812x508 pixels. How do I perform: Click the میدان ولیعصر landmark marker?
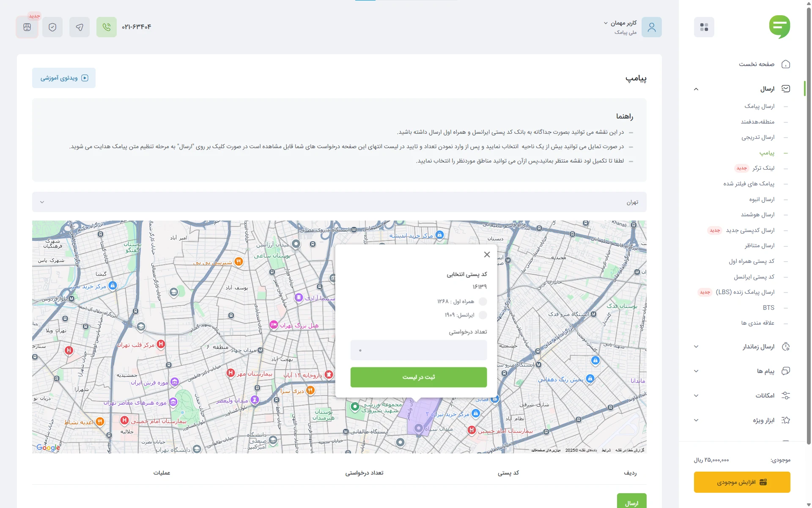pyautogui.click(x=254, y=399)
